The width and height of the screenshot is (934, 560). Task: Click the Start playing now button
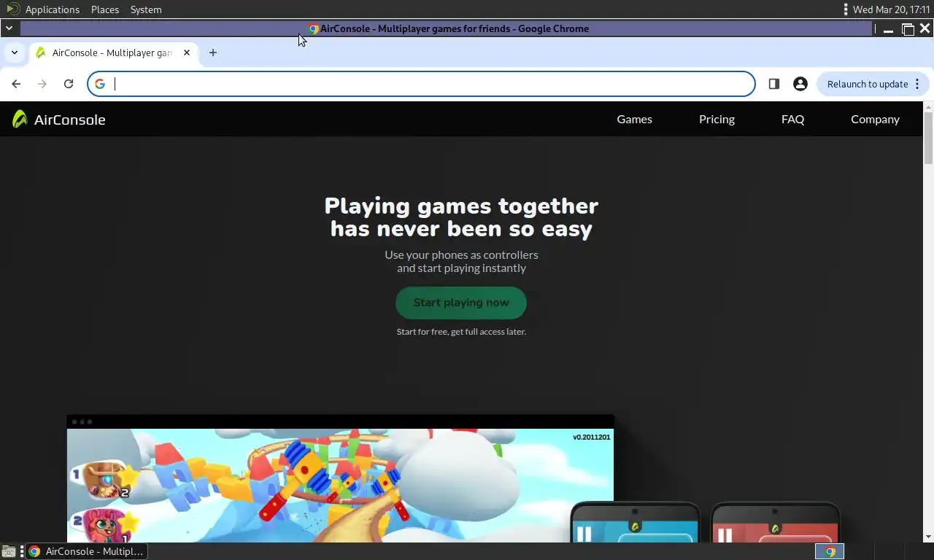coord(461,303)
